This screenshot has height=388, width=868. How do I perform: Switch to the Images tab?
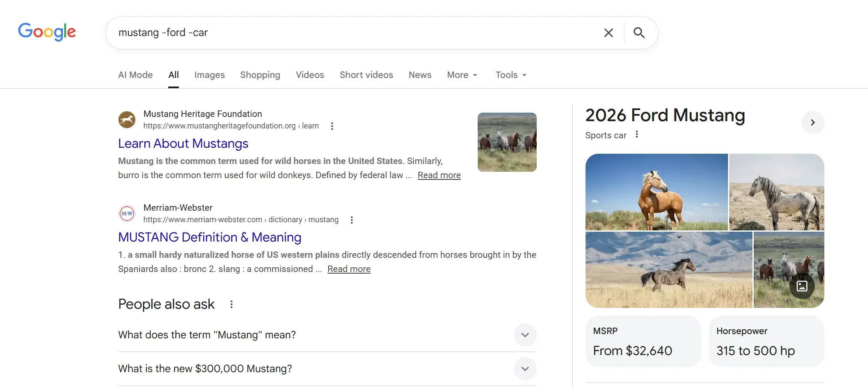(209, 75)
